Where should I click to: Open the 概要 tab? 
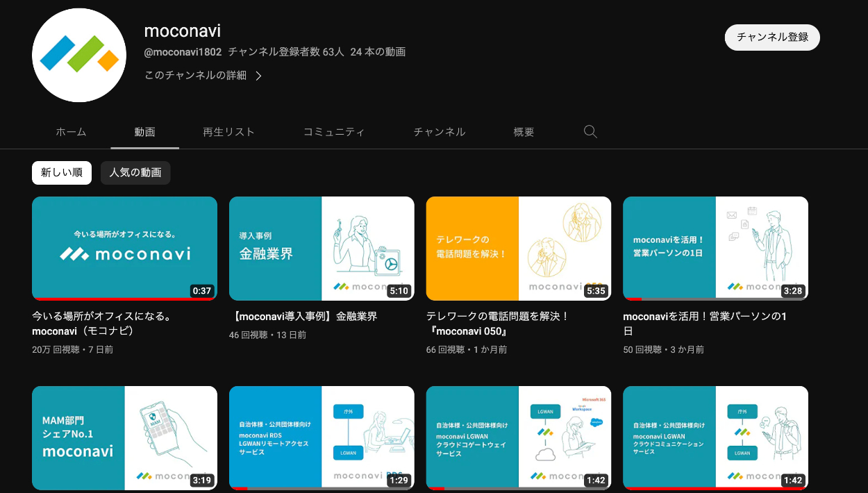point(524,132)
